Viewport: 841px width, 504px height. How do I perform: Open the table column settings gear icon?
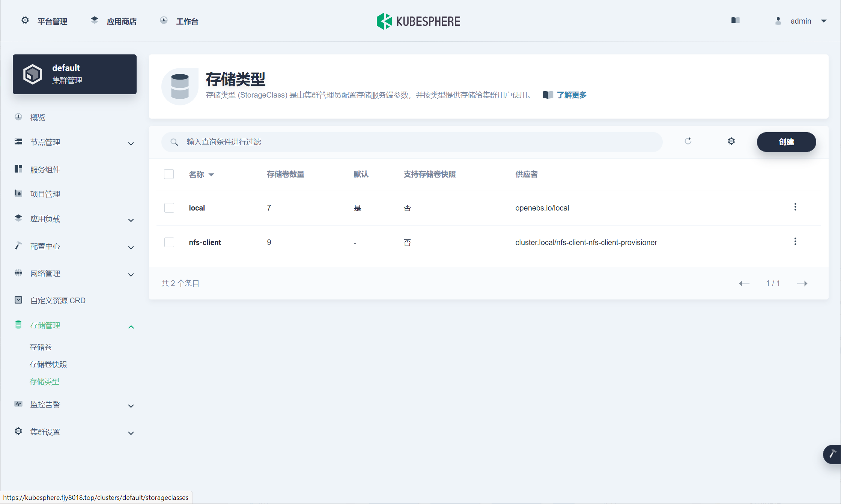click(x=731, y=141)
